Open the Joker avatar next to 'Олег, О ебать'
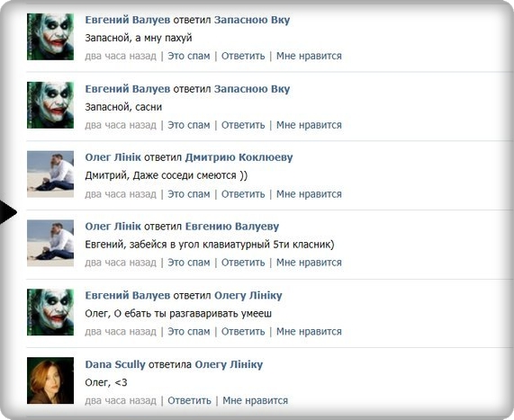The image size is (514, 420). point(50,312)
